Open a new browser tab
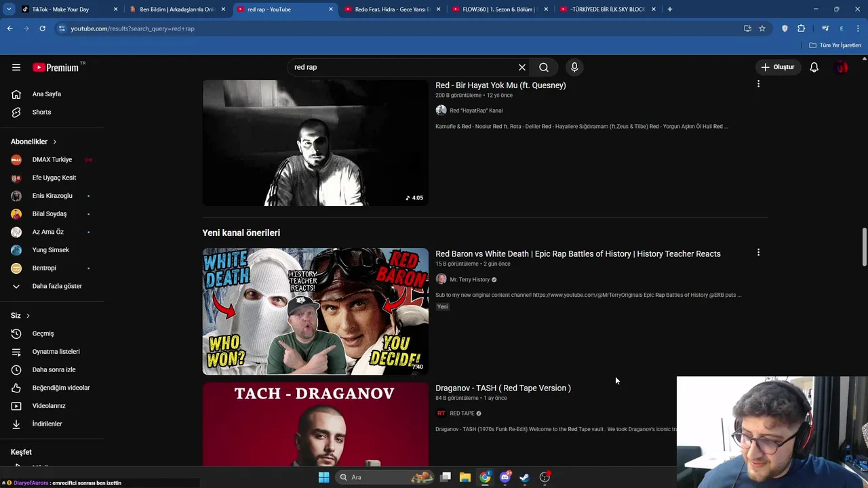Screen dimensions: 868x488 669,9
